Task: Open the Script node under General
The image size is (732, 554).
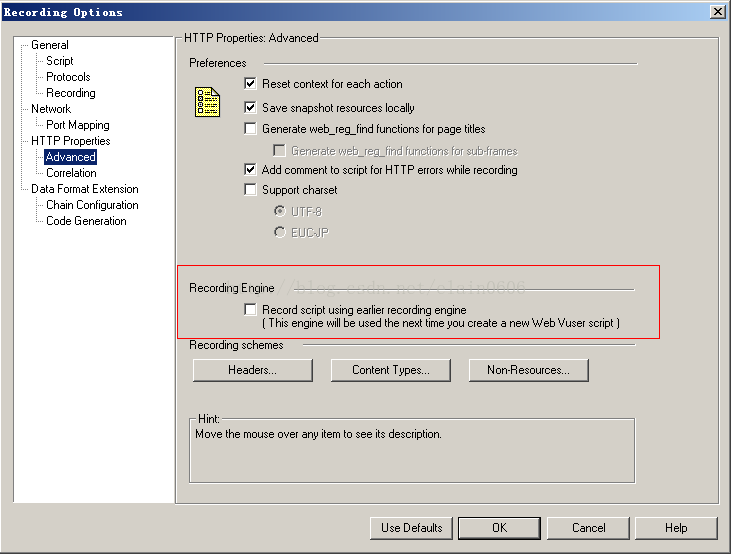Action: 60,61
